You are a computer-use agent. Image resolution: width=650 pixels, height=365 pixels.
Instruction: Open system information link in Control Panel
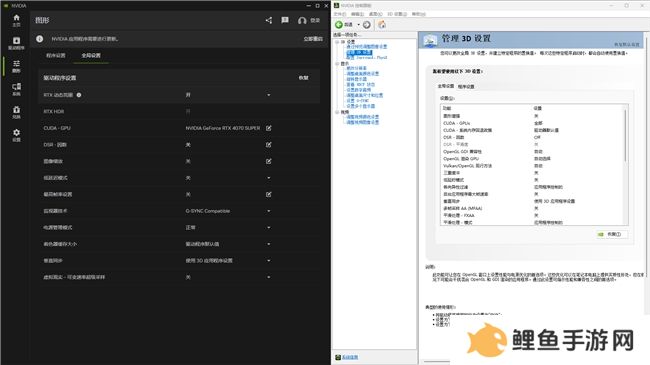[350, 357]
